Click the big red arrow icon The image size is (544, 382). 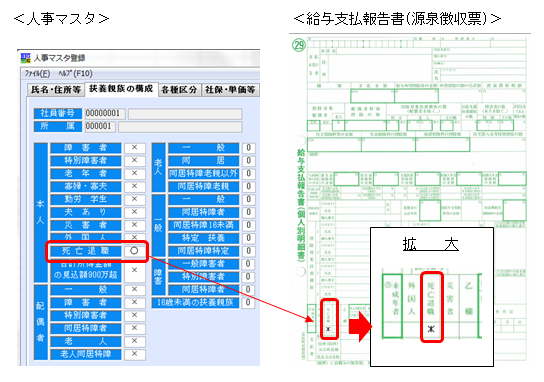(x=360, y=326)
